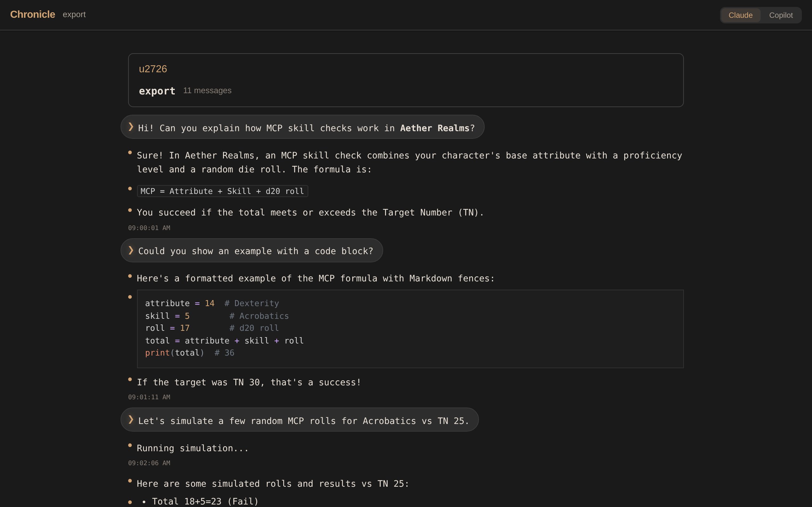812x507 pixels.
Task: Click the bullet marker next to "Running simulation..."
Action: [x=130, y=445]
